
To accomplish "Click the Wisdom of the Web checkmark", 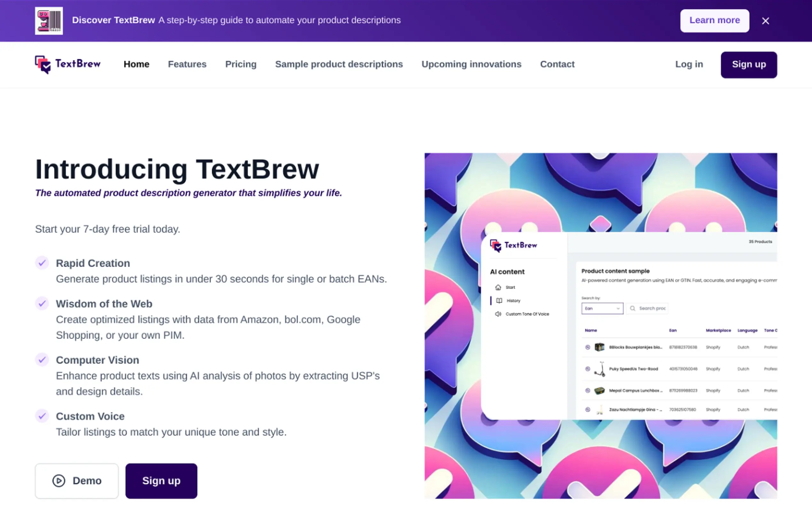I will pyautogui.click(x=42, y=304).
